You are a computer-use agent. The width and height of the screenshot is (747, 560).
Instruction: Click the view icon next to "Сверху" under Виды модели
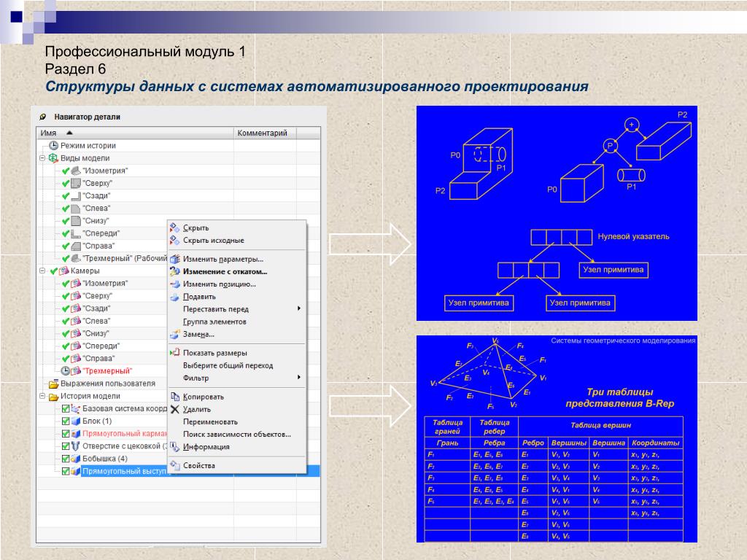pos(76,183)
